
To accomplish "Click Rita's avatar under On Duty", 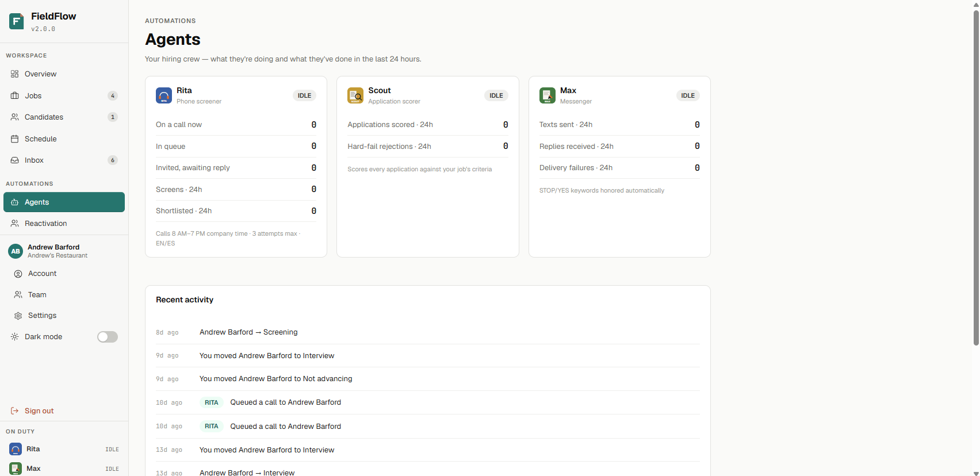I will coord(16,449).
